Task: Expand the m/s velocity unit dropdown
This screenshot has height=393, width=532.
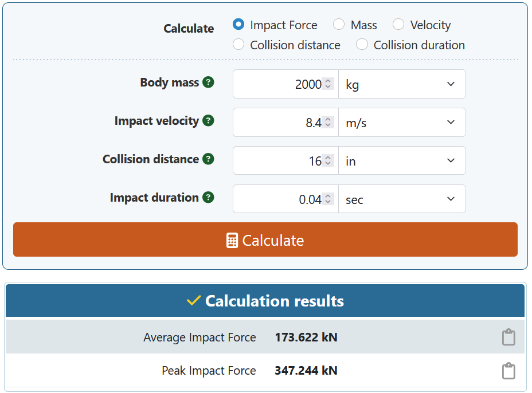Action: click(401, 123)
